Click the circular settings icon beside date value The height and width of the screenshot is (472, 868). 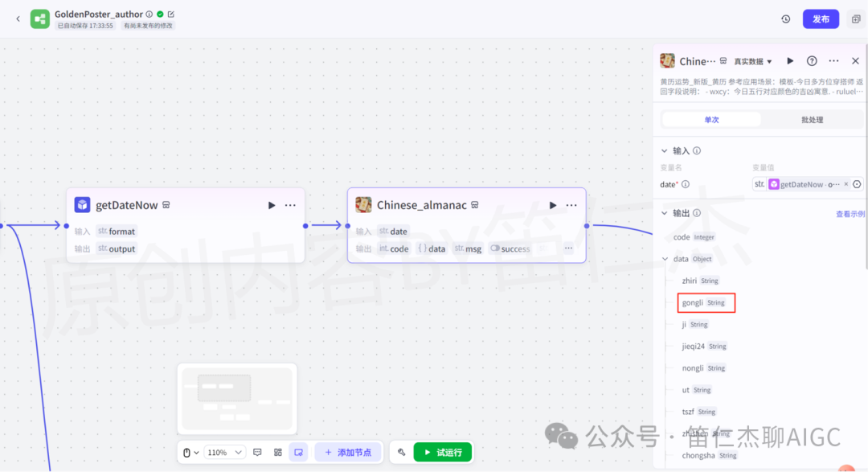857,184
